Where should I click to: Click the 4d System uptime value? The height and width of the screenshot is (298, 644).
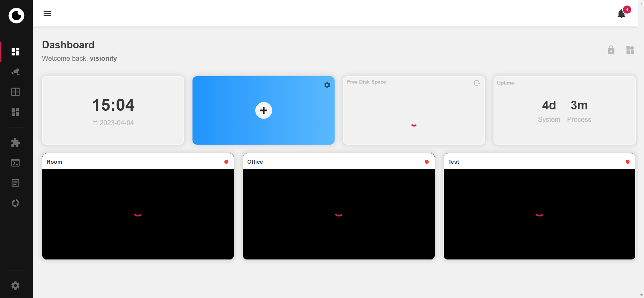tap(549, 105)
